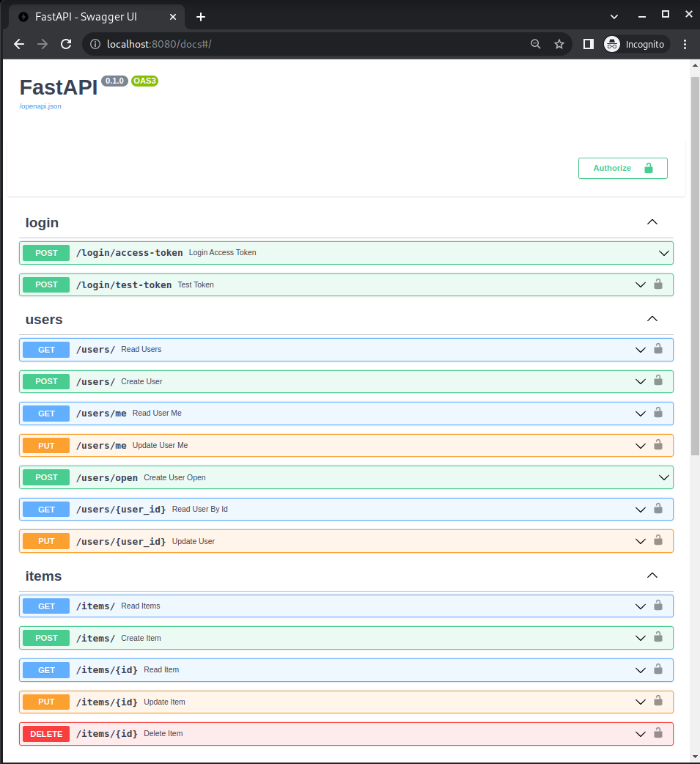700x764 pixels.
Task: Click lock icon on Read User By Id row
Action: [x=658, y=509]
